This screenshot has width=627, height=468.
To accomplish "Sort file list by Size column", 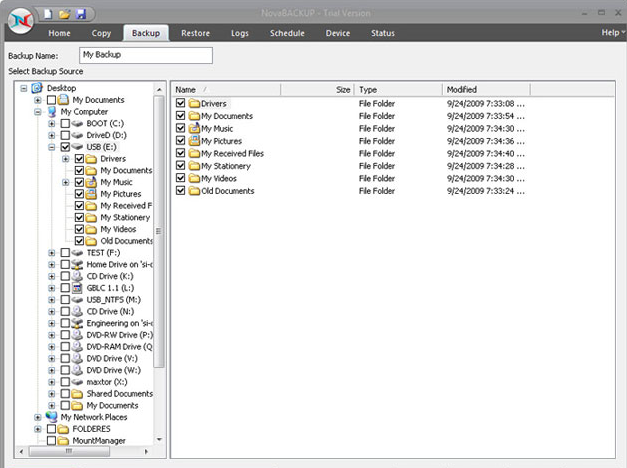I will (x=317, y=90).
